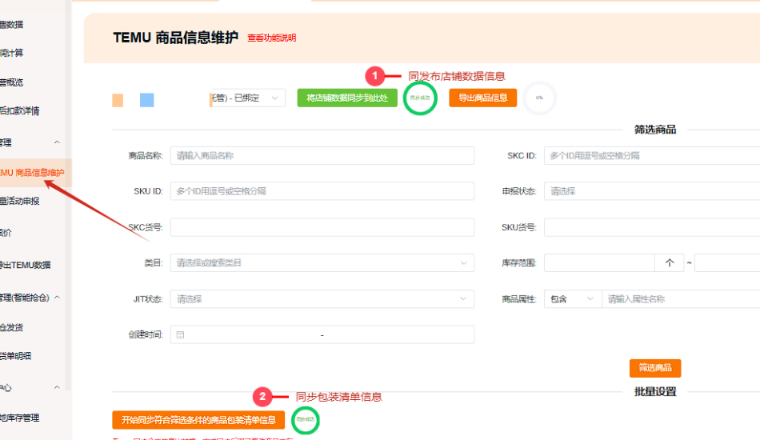Screen dimensions: 760x440
Task: Open 后扣款详情 in the sidebar
Action: point(20,111)
